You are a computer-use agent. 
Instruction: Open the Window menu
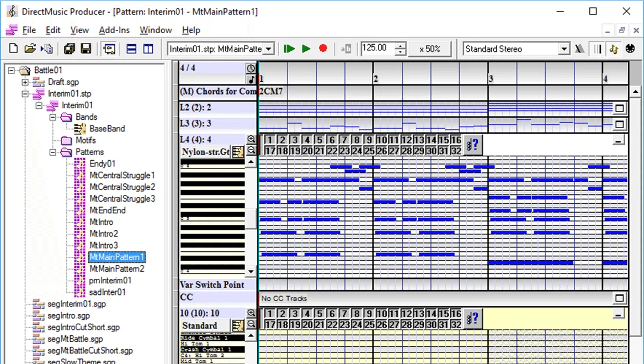click(x=156, y=30)
